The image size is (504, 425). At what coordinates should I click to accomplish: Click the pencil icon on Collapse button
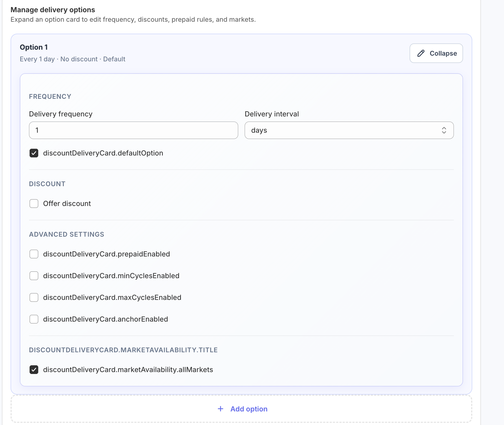pyautogui.click(x=421, y=53)
